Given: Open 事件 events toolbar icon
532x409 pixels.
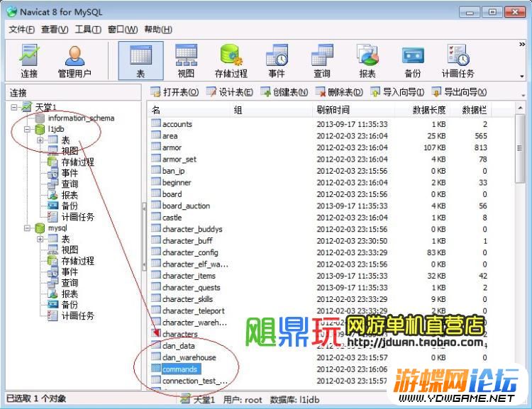Looking at the screenshot, I should 277,61.
